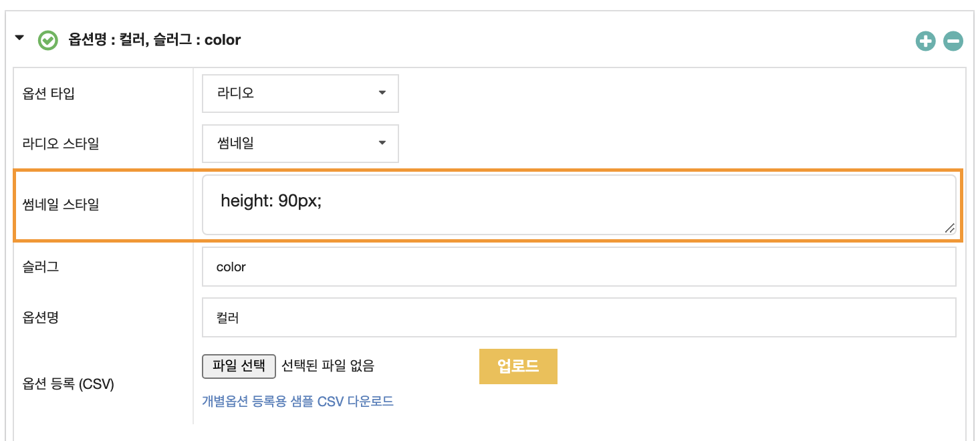Click the 라디오 스타일 row label

(61, 143)
